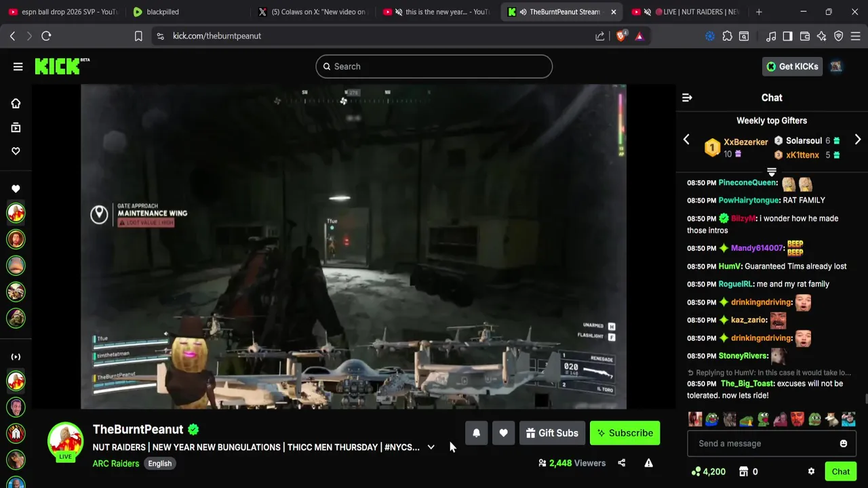
Task: Go to Kick home via sidebar house icon
Action: (16, 104)
